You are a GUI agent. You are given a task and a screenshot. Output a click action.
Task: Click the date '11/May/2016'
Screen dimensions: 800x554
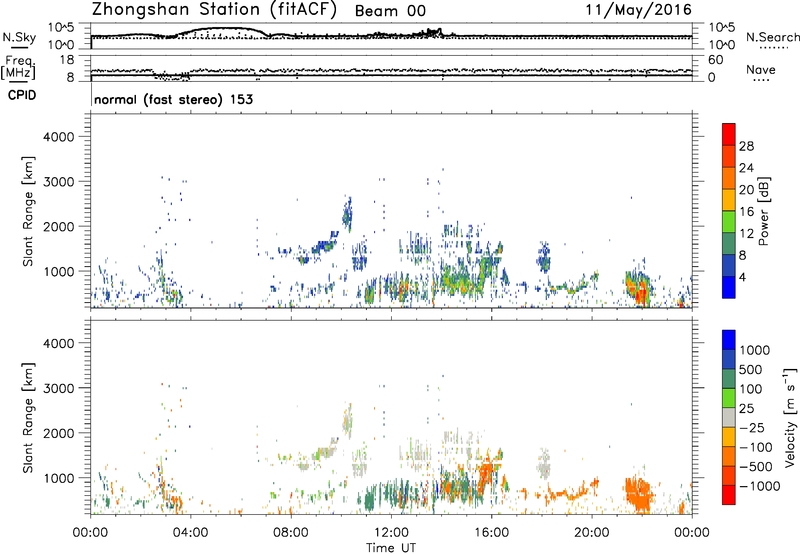[x=638, y=10]
